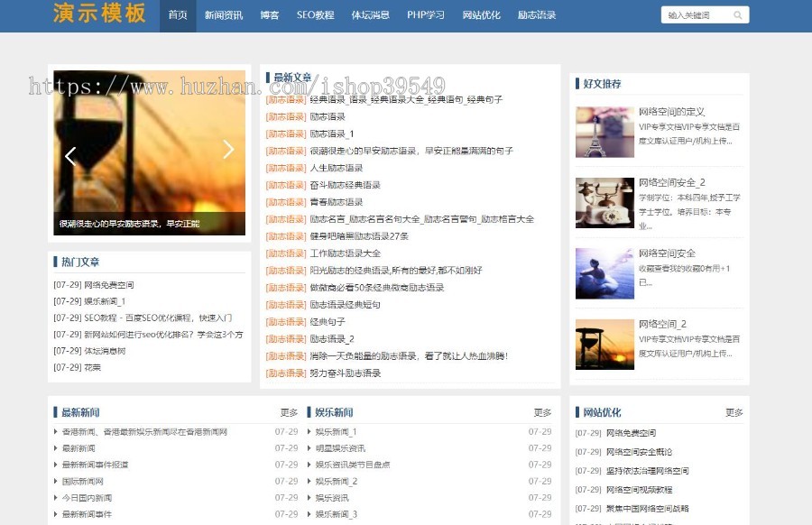Open article 做微商必看50条经典微商励志语录

pos(376,288)
